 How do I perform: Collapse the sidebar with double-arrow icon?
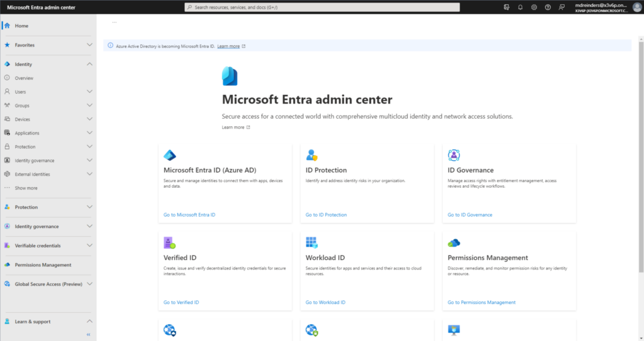[x=88, y=335]
